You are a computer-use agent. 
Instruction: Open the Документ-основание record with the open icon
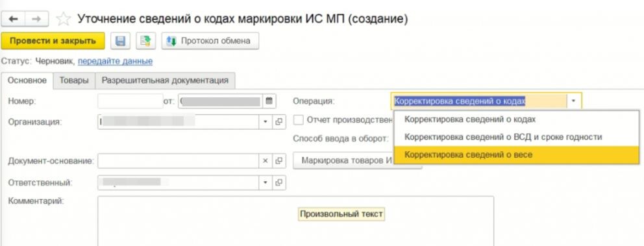coord(279,161)
